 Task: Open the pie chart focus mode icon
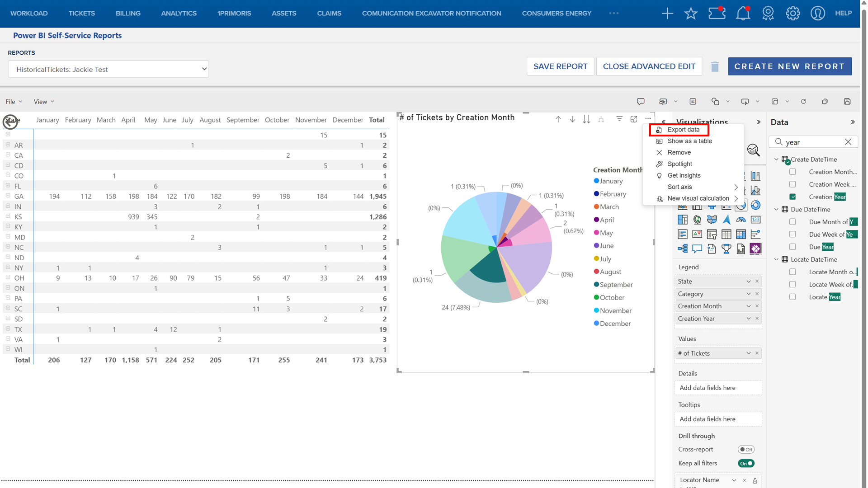coord(634,119)
